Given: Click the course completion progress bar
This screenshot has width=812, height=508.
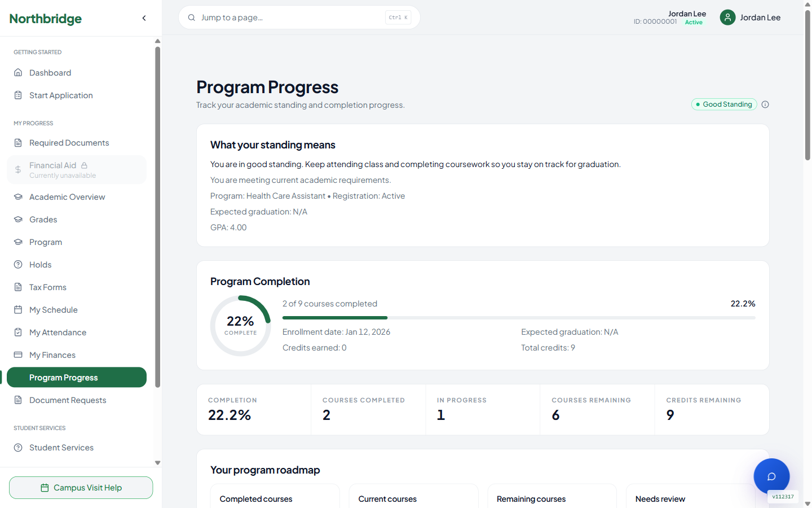Looking at the screenshot, I should 519,318.
